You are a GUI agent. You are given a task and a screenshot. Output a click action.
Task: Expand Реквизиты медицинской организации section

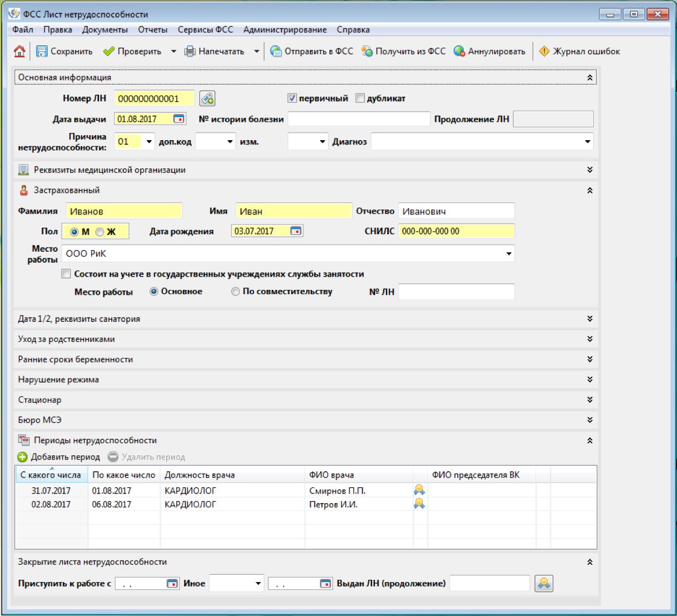(589, 170)
